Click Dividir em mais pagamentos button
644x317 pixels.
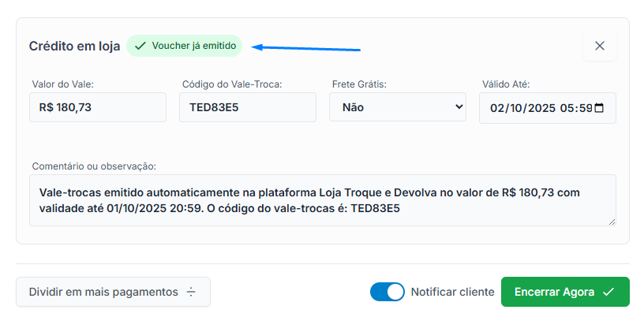pyautogui.click(x=114, y=292)
